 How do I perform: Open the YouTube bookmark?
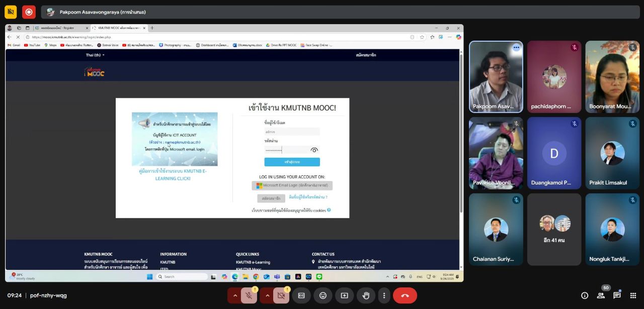[32, 45]
